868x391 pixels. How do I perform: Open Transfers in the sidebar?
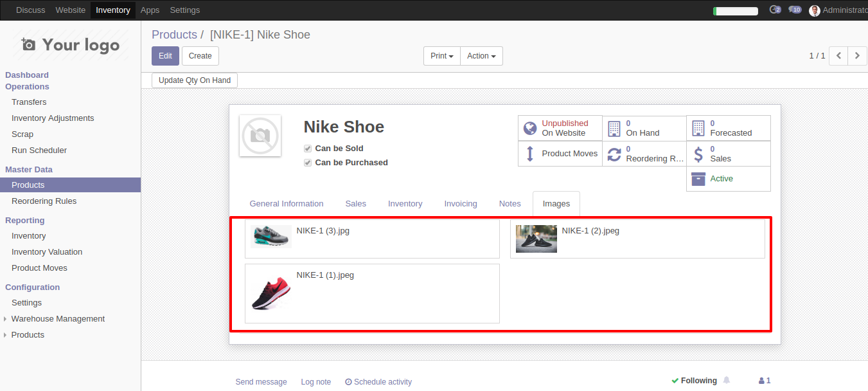[29, 102]
